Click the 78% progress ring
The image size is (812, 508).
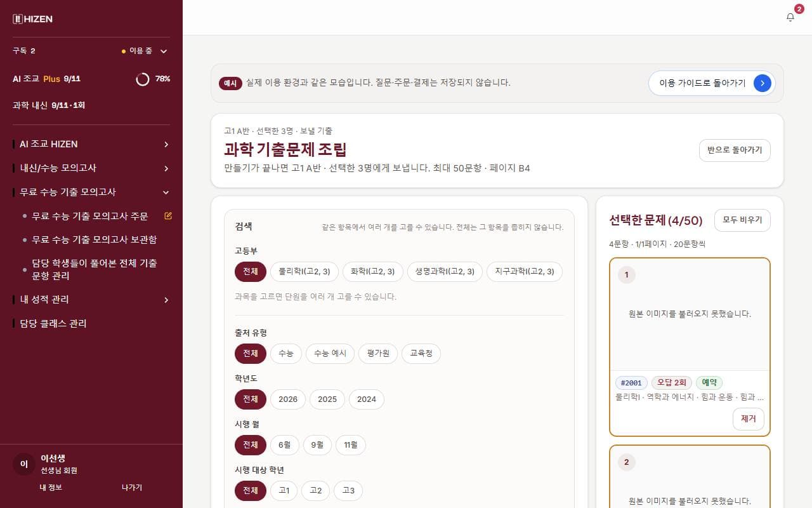click(x=143, y=79)
